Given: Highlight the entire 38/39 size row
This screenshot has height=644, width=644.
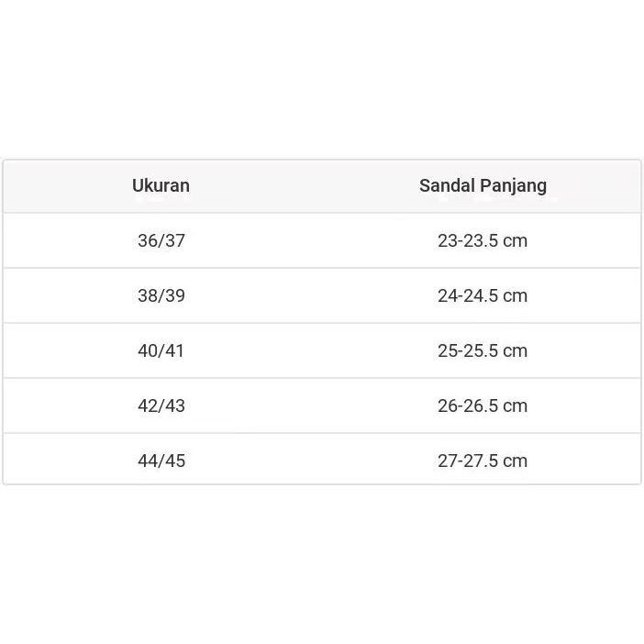Looking at the screenshot, I should [x=321, y=296].
